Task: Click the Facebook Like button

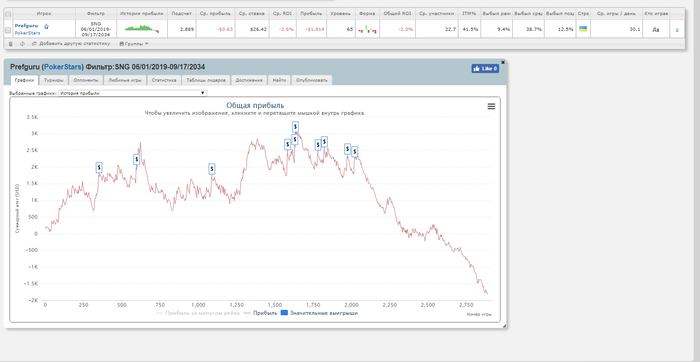Action: tap(485, 69)
